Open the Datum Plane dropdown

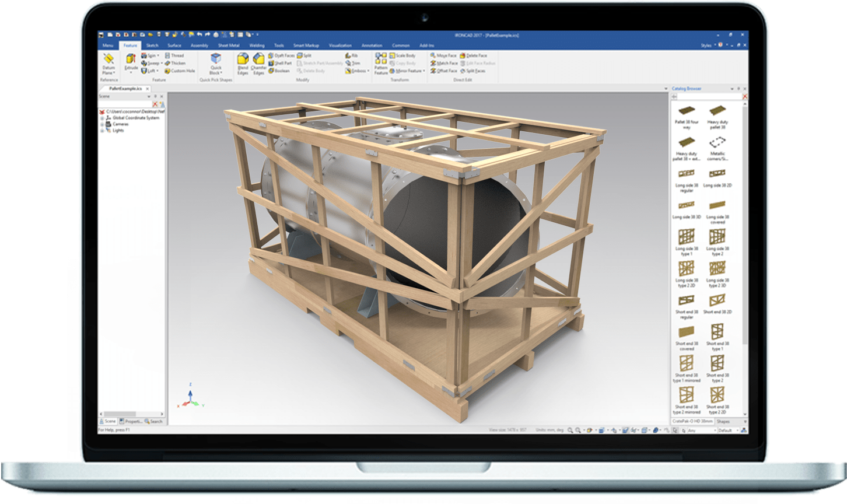pos(108,73)
